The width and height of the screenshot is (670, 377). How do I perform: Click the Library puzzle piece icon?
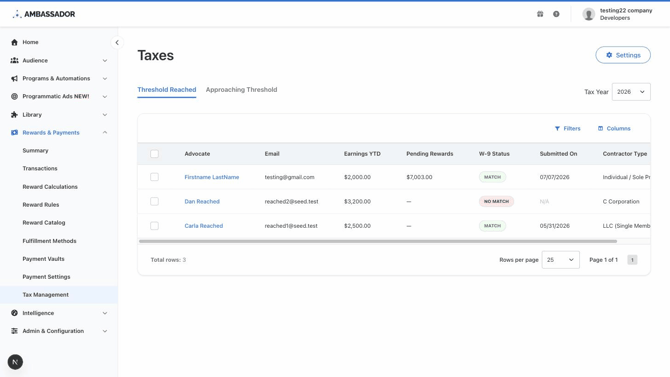click(15, 115)
